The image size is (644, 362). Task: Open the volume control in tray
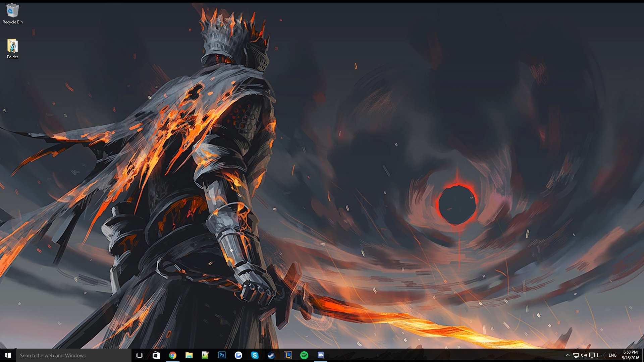coord(584,355)
